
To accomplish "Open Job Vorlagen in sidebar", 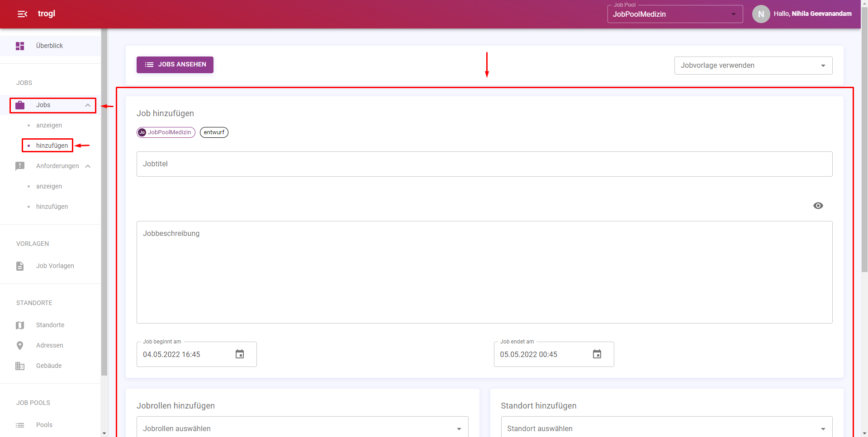I will click(x=55, y=266).
